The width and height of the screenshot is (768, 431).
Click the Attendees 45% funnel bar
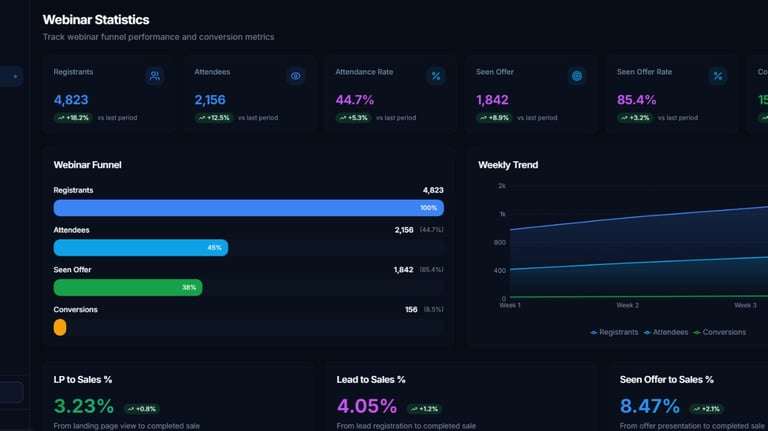tap(141, 247)
